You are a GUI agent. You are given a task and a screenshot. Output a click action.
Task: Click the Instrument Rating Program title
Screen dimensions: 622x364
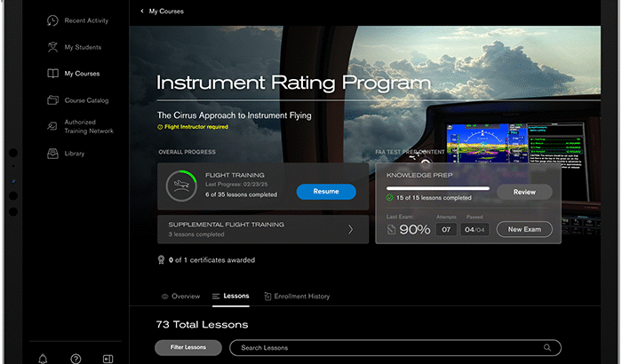[293, 83]
